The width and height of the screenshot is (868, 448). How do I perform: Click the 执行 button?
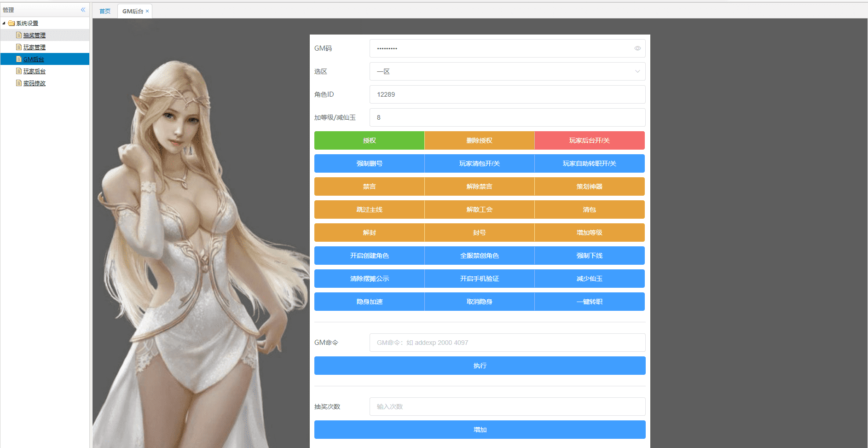pyautogui.click(x=480, y=366)
